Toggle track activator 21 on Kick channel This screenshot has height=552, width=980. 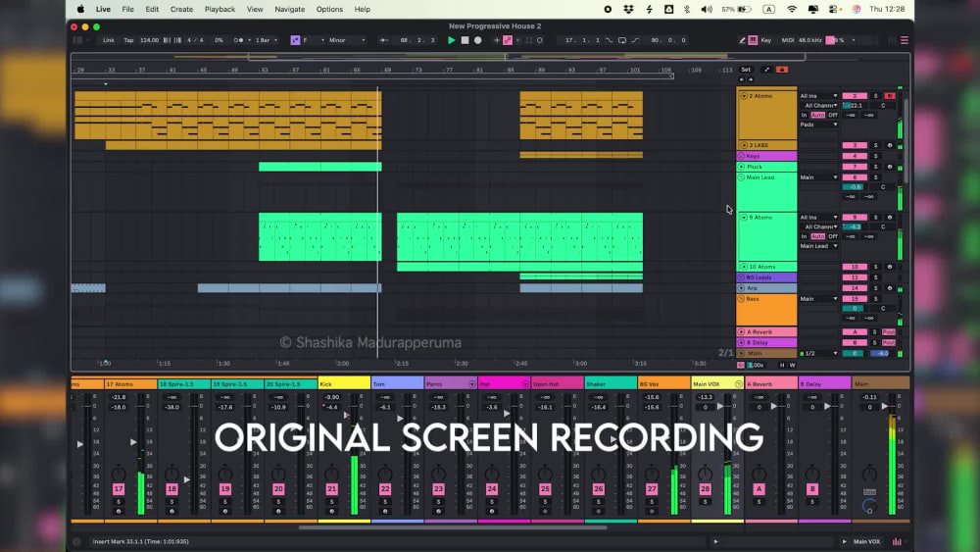pyautogui.click(x=332, y=489)
